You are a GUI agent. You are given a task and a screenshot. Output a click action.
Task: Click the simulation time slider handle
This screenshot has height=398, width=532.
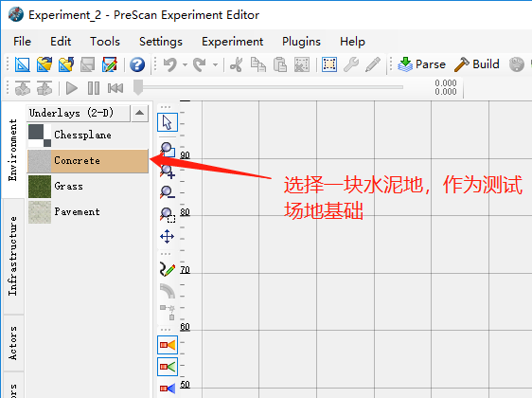pyautogui.click(x=138, y=87)
